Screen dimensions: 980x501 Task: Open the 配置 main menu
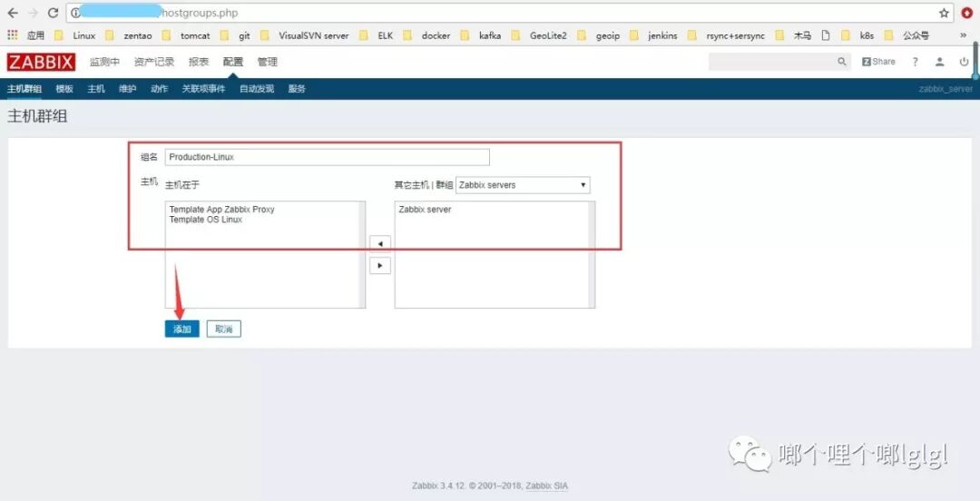[x=233, y=62]
